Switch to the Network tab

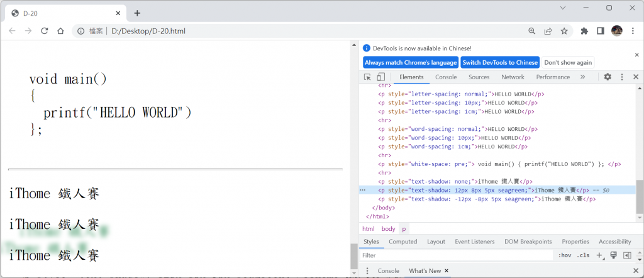tap(513, 77)
